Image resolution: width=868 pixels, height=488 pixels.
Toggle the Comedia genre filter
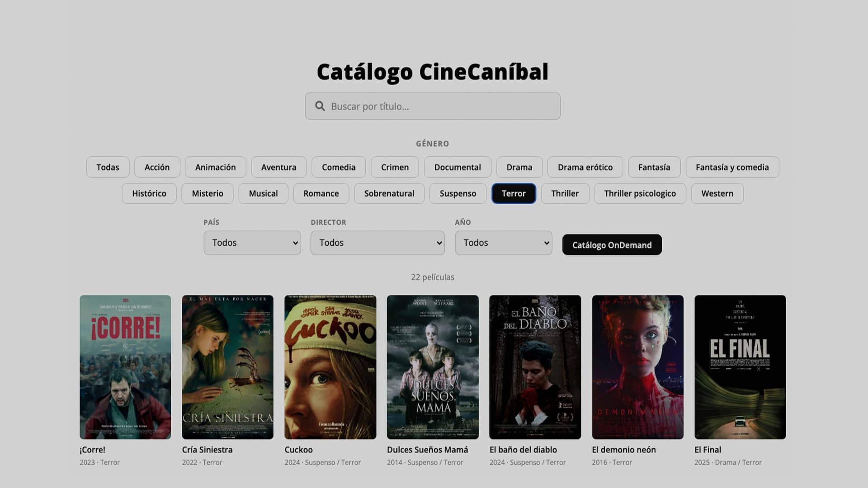coord(339,167)
